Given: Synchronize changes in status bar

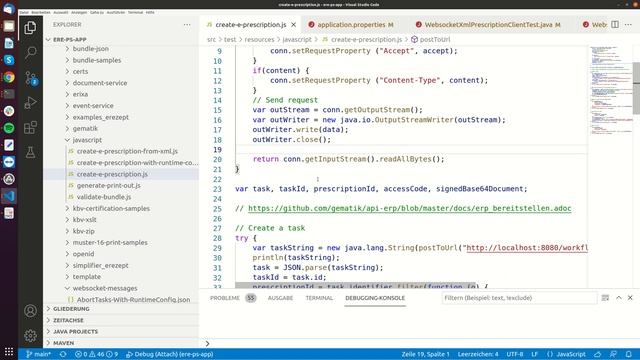Looking at the screenshot, I should [x=63, y=354].
